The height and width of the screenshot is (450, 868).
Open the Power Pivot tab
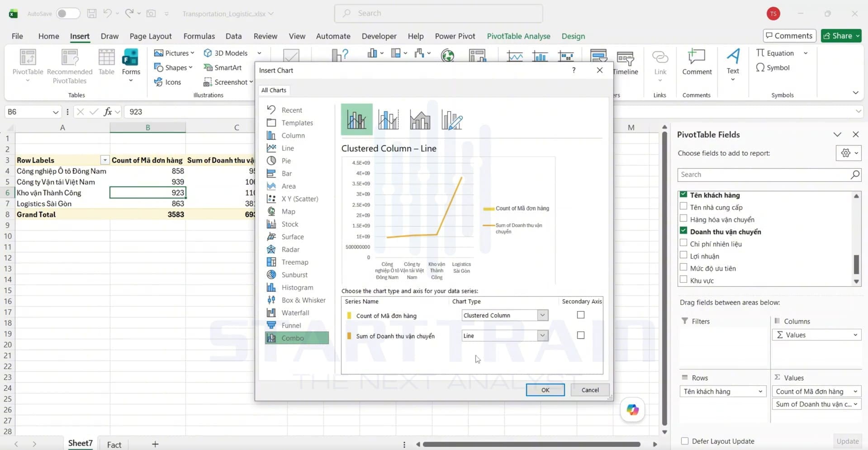tap(455, 36)
